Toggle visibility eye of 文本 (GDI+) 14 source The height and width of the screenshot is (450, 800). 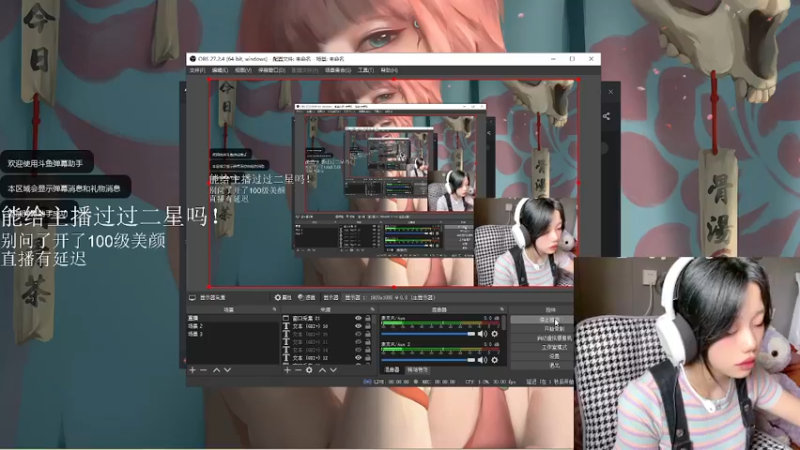[358, 350]
